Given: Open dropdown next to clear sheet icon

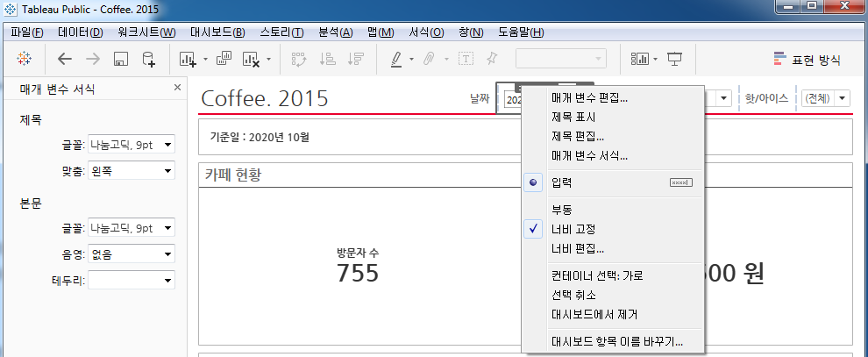Looking at the screenshot, I should tap(268, 60).
